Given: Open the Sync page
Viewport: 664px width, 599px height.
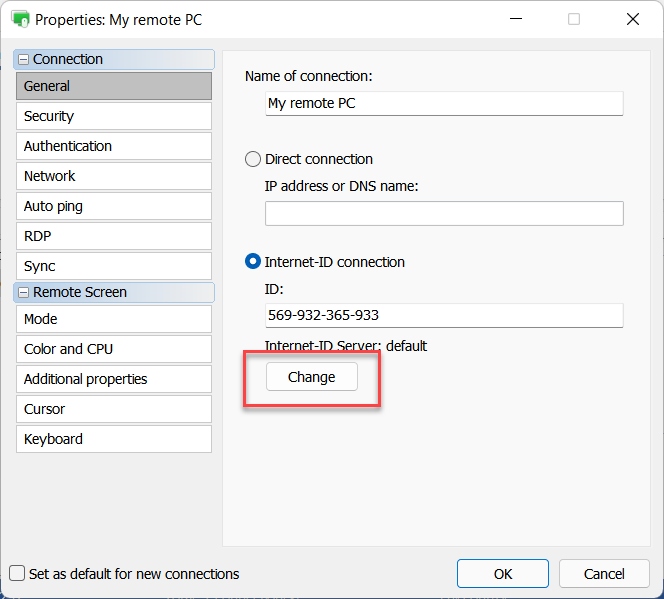Looking at the screenshot, I should pos(113,266).
